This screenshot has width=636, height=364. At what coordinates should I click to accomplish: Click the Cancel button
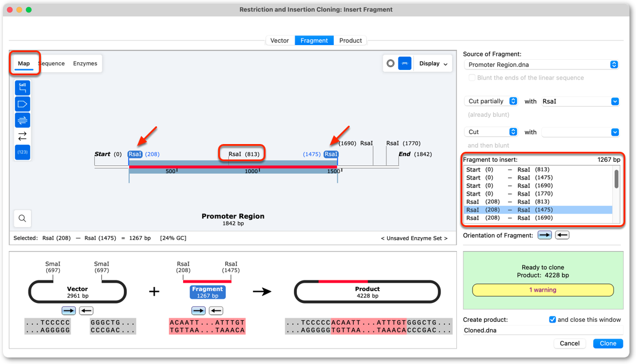pyautogui.click(x=570, y=343)
